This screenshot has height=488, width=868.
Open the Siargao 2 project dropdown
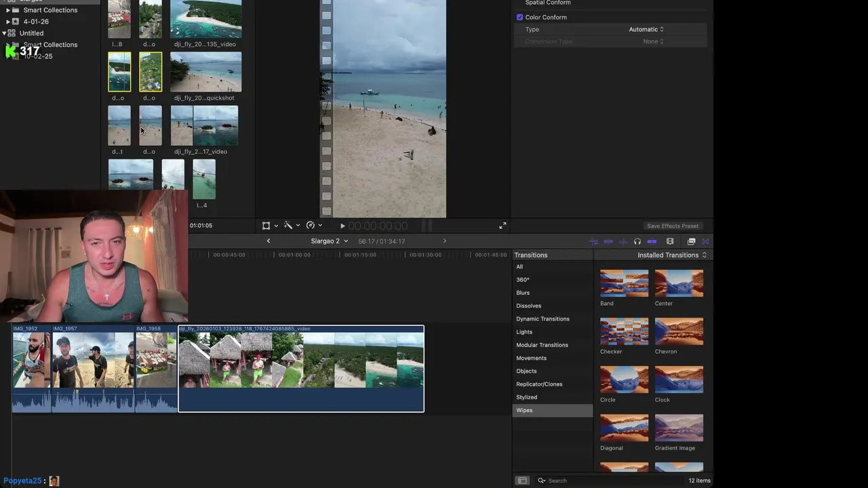[330, 241]
